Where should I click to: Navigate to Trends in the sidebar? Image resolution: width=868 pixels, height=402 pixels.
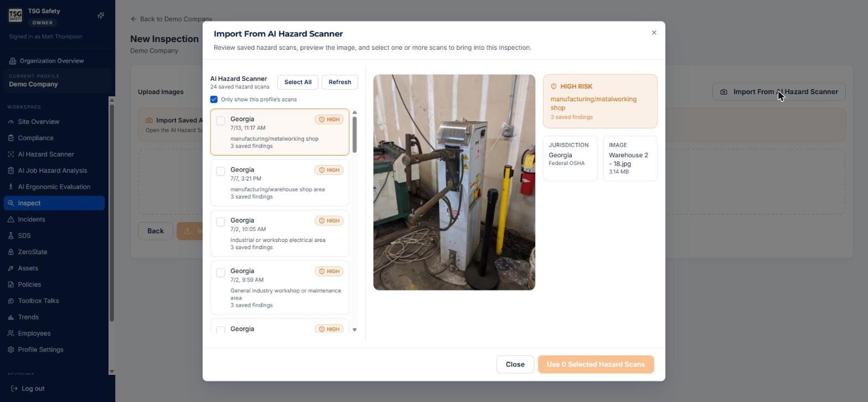click(x=54, y=317)
